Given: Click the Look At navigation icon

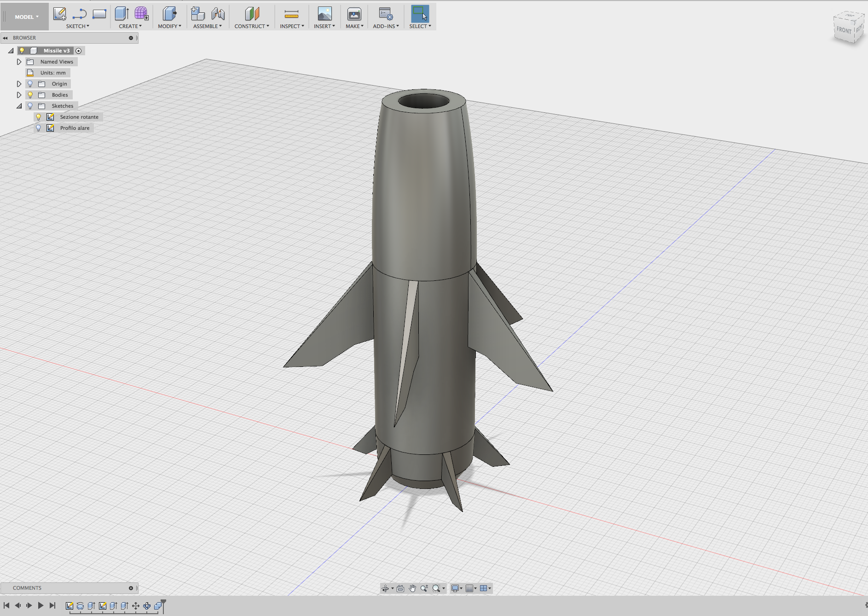Looking at the screenshot, I should coord(400,588).
